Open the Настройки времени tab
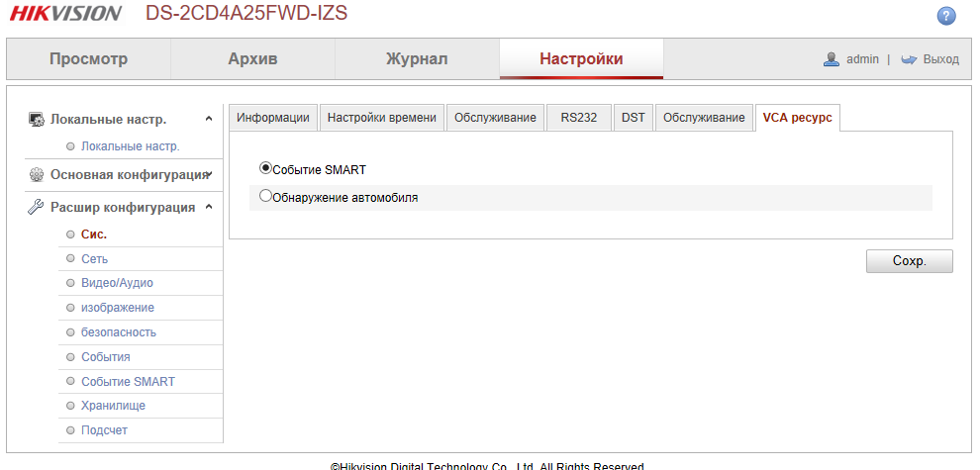 coord(381,118)
